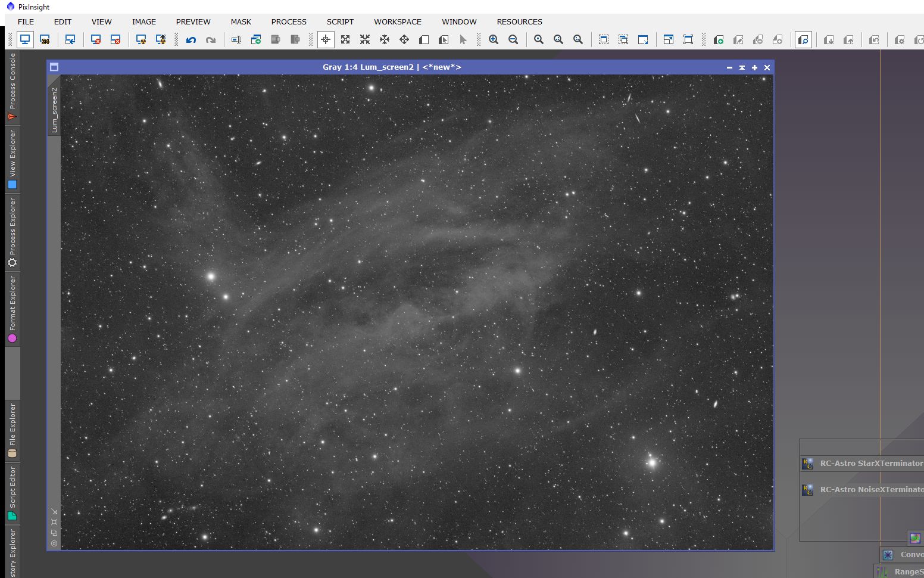Click the second window icon with red X
The height and width of the screenshot is (578, 924).
(x=115, y=40)
